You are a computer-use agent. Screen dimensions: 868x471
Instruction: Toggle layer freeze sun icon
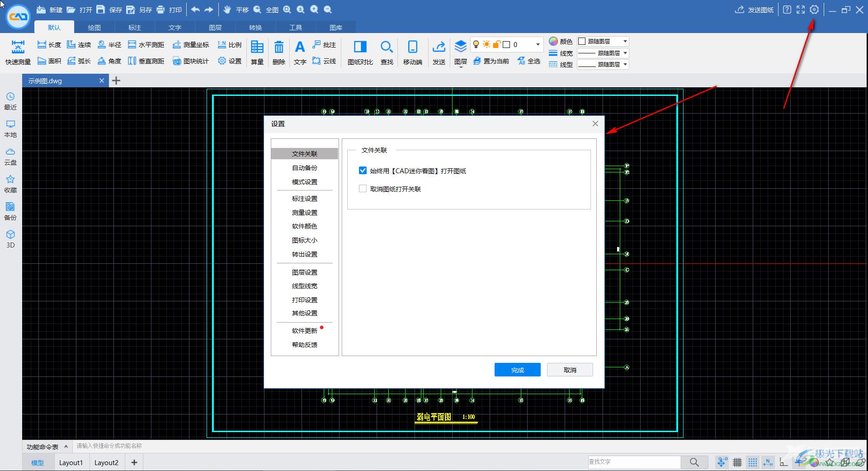click(486, 44)
